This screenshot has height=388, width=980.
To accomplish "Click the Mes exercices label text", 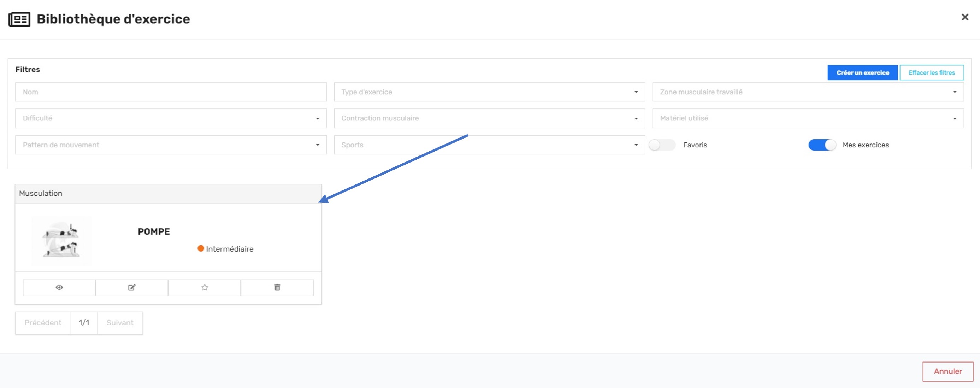I will pos(866,145).
